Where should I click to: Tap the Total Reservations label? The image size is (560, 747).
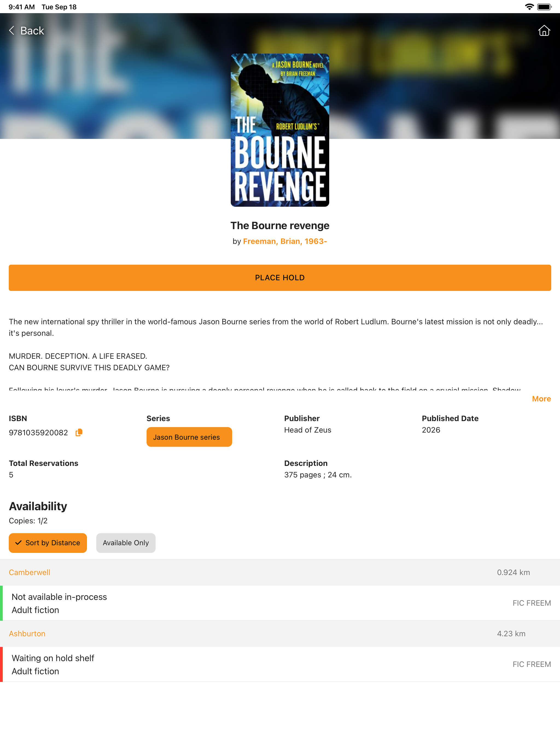click(43, 463)
